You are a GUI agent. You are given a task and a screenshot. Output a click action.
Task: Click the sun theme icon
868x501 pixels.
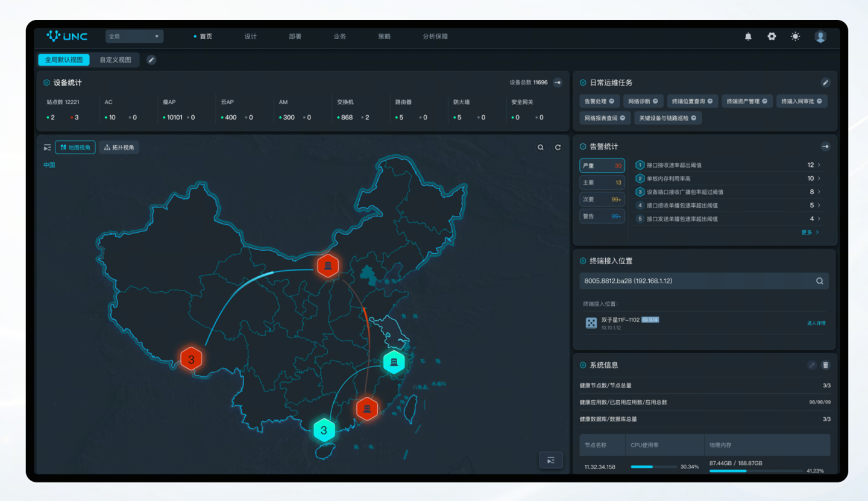pyautogui.click(x=796, y=37)
